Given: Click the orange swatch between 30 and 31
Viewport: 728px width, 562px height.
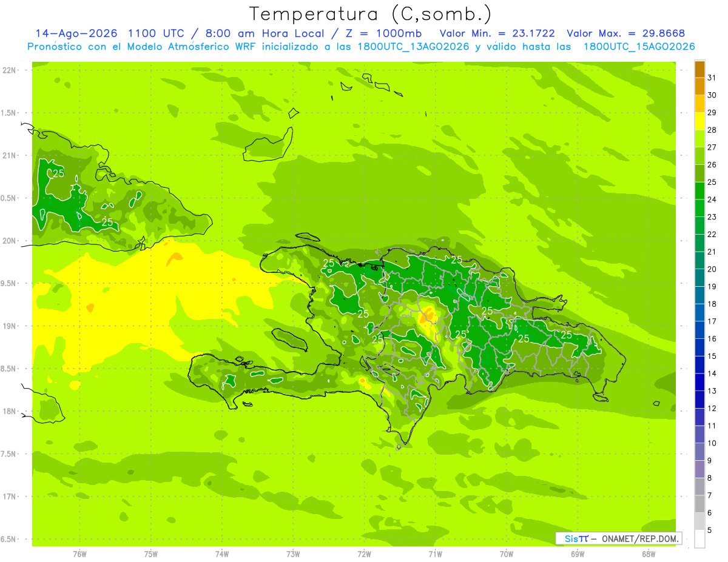Looking at the screenshot, I should 699,86.
